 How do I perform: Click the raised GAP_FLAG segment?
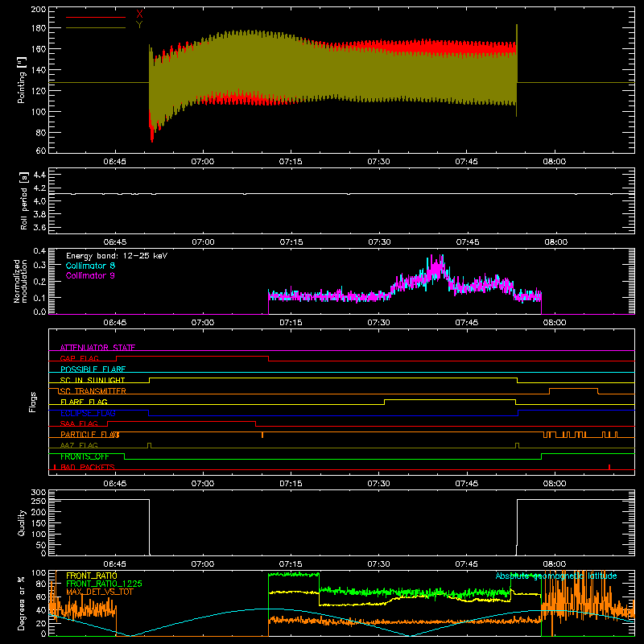tap(192, 357)
